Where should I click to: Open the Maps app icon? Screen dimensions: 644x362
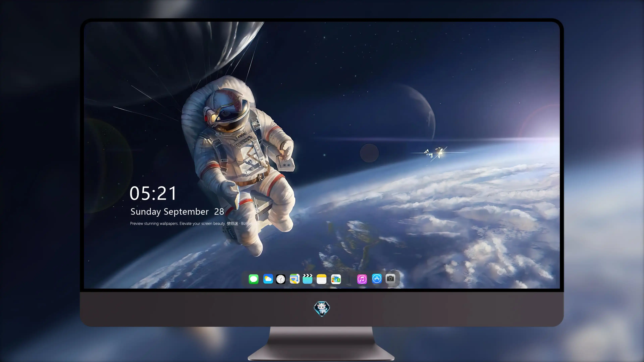294,279
